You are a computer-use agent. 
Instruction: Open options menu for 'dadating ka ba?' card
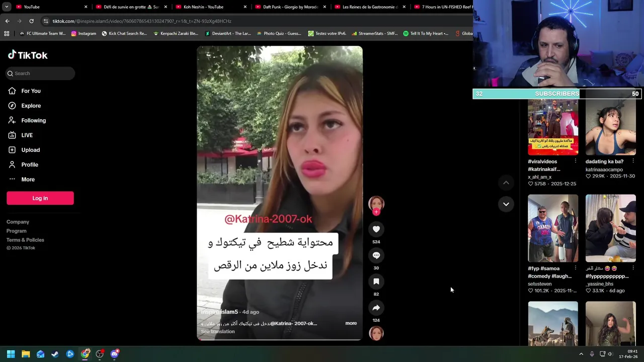pyautogui.click(x=633, y=161)
